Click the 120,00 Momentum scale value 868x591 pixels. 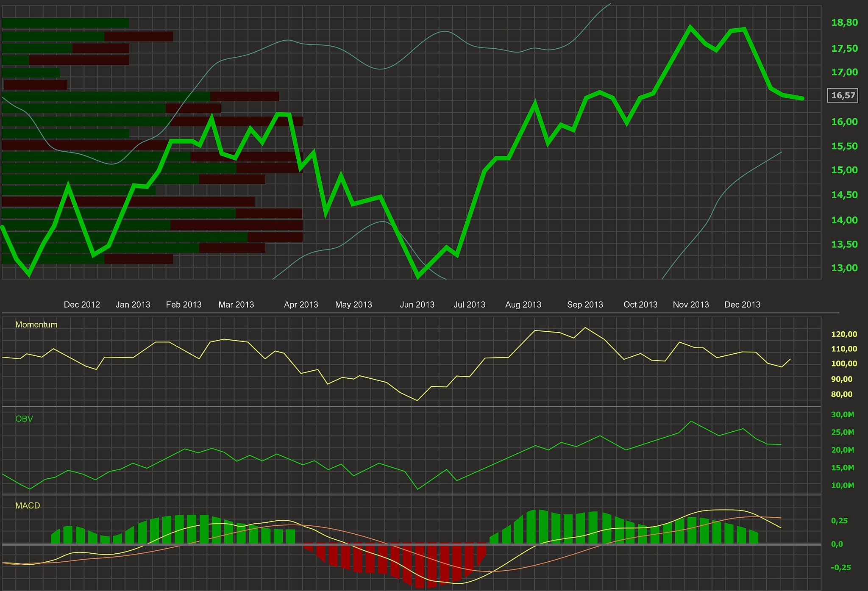click(x=844, y=334)
